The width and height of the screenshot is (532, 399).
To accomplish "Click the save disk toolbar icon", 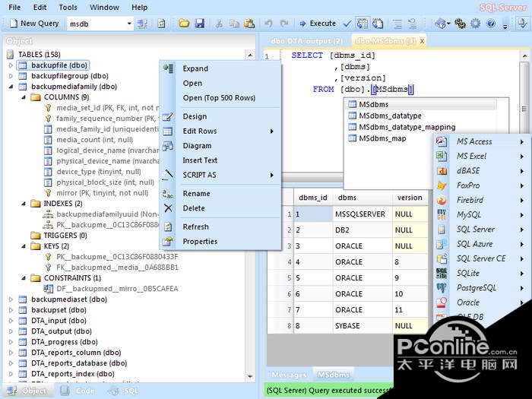I will [199, 24].
